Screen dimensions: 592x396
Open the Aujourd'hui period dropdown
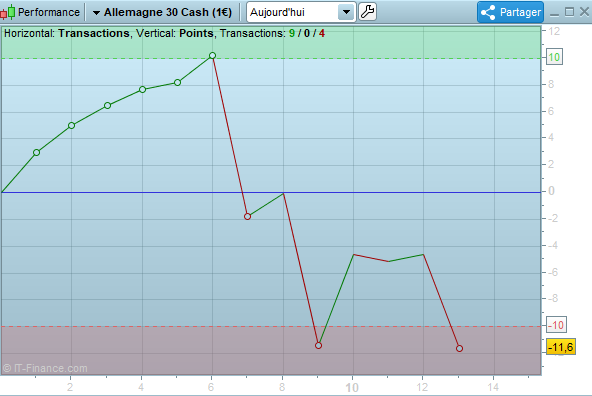(301, 12)
